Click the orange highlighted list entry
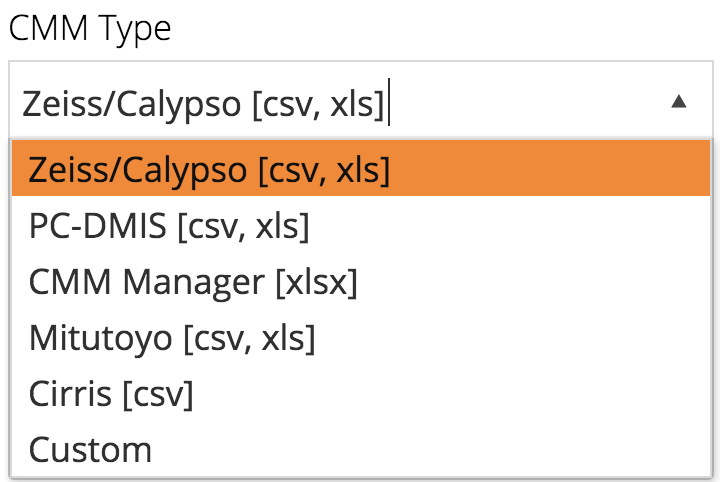The width and height of the screenshot is (720, 482). [361, 168]
